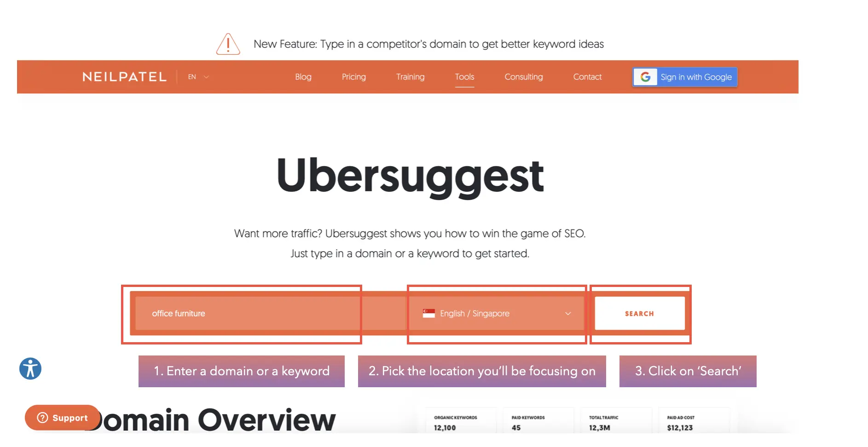
Task: Click the New Feature announcement text
Action: point(428,44)
